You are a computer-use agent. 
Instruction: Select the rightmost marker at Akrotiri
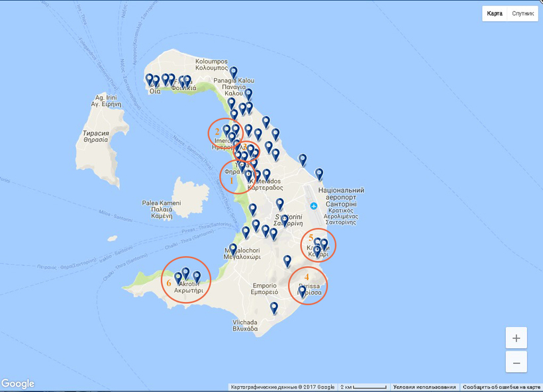tap(197, 276)
